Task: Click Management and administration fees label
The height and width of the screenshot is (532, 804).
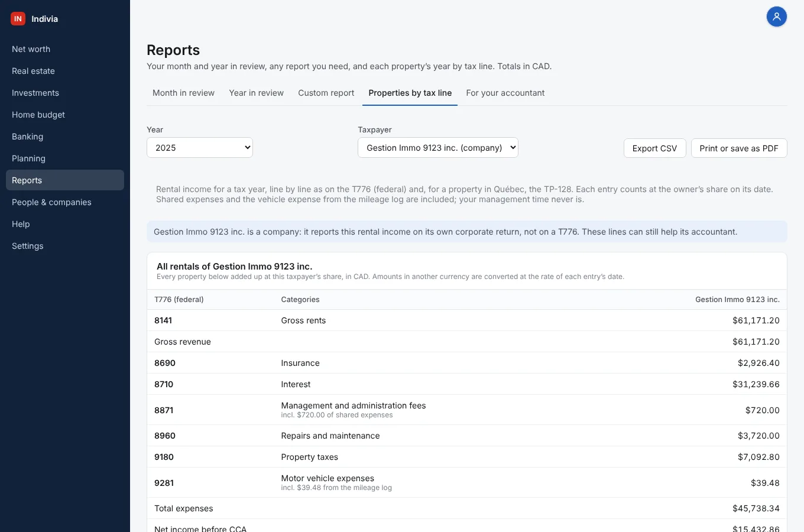Action: pos(354,406)
